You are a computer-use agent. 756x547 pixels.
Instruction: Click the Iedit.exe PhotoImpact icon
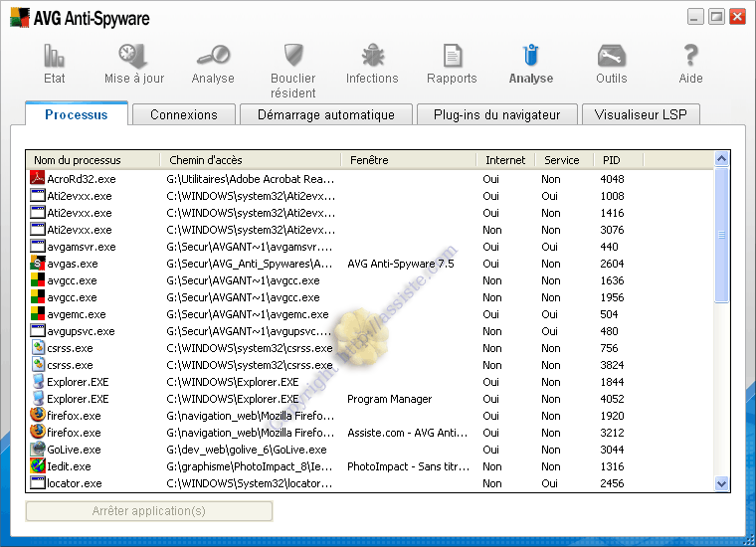tap(38, 465)
